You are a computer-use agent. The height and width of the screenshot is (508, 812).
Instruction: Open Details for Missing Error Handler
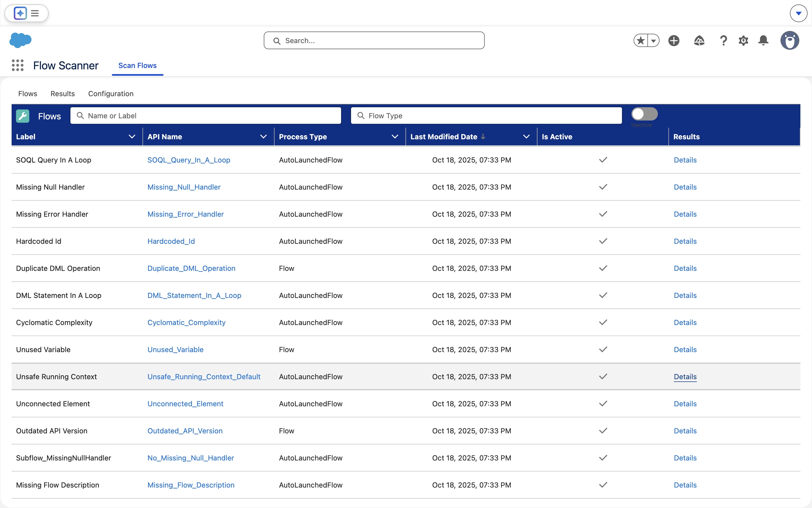(x=685, y=214)
